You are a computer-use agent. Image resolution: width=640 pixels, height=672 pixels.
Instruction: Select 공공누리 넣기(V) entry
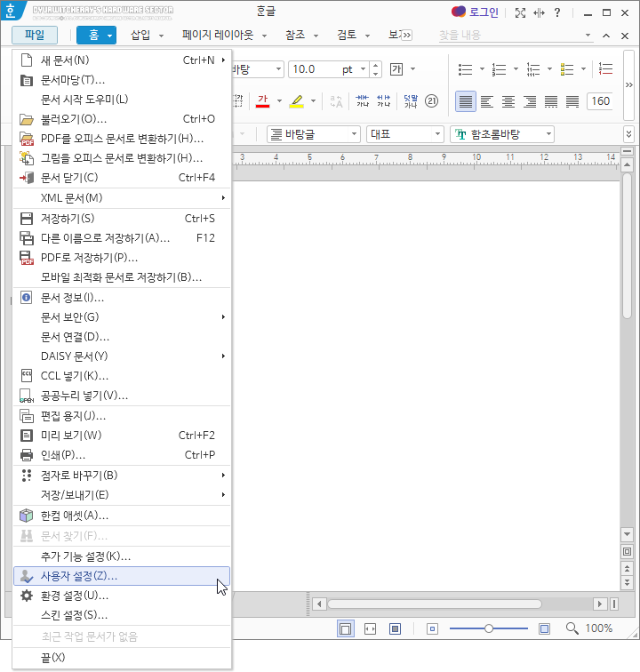pos(122,396)
